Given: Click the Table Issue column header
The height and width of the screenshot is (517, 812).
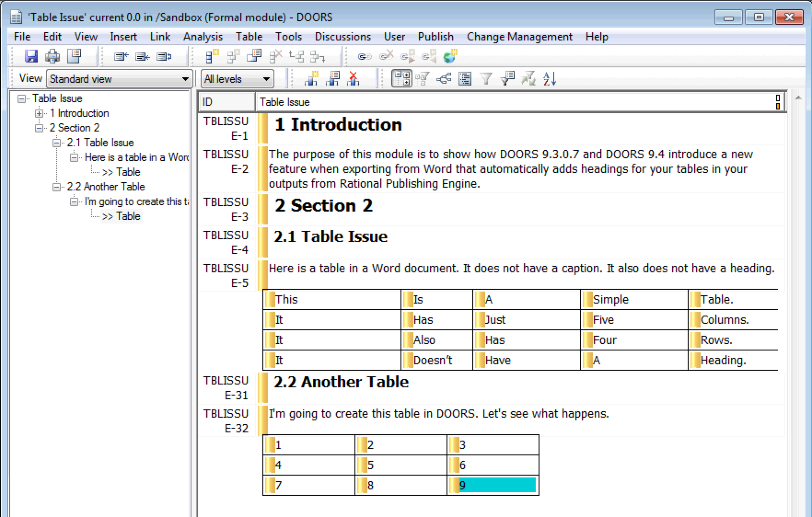Looking at the screenshot, I should 520,102.
